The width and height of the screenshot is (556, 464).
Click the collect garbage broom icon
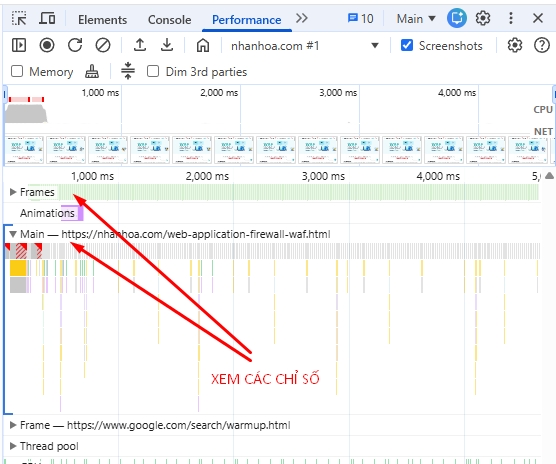92,71
